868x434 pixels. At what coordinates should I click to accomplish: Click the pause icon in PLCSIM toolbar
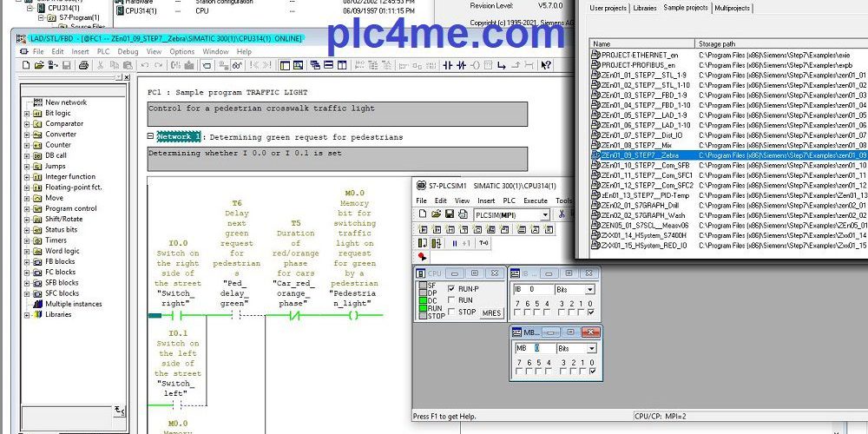click(455, 243)
